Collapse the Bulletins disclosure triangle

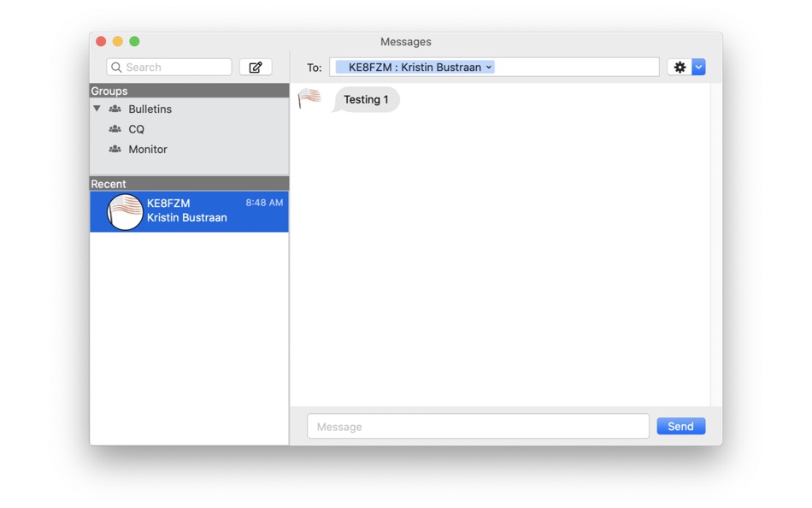coord(97,109)
